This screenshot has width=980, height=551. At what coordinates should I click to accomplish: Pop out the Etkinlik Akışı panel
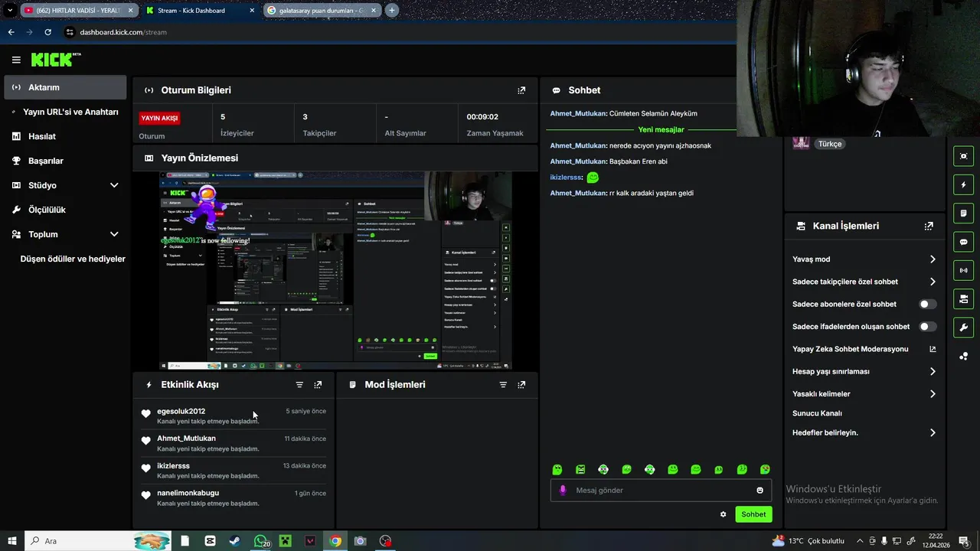318,385
